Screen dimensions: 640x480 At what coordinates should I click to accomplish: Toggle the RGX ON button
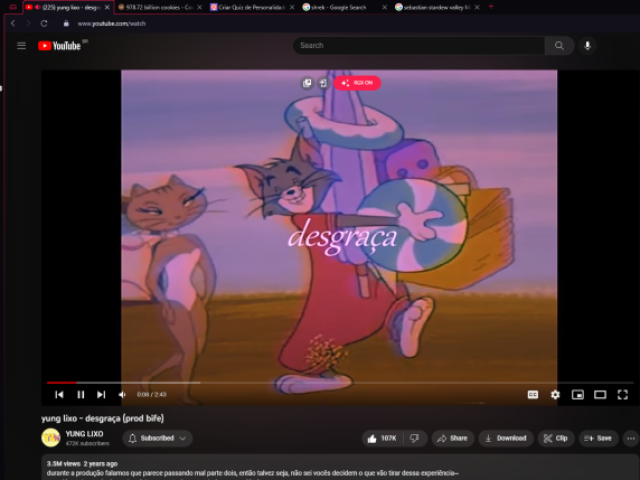(358, 83)
